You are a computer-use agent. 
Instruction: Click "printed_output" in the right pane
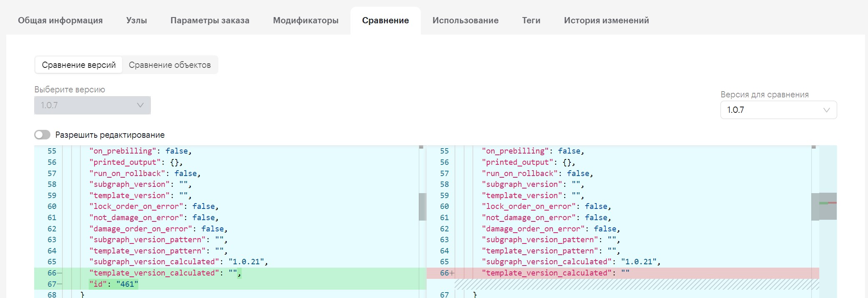518,162
